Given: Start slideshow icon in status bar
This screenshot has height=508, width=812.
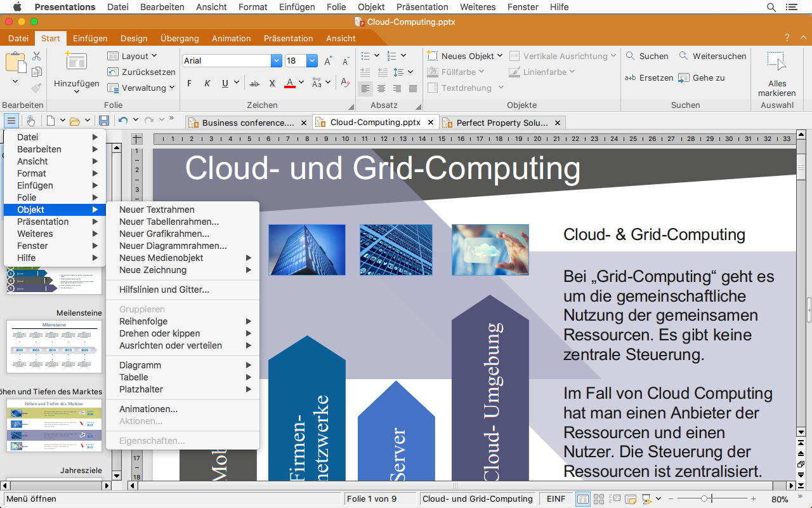Looking at the screenshot, I should [646, 499].
